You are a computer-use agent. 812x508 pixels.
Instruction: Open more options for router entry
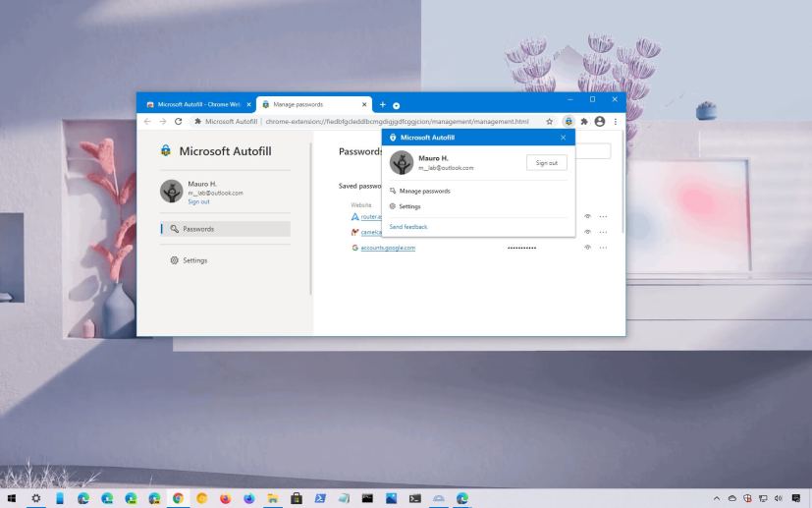pyautogui.click(x=603, y=217)
